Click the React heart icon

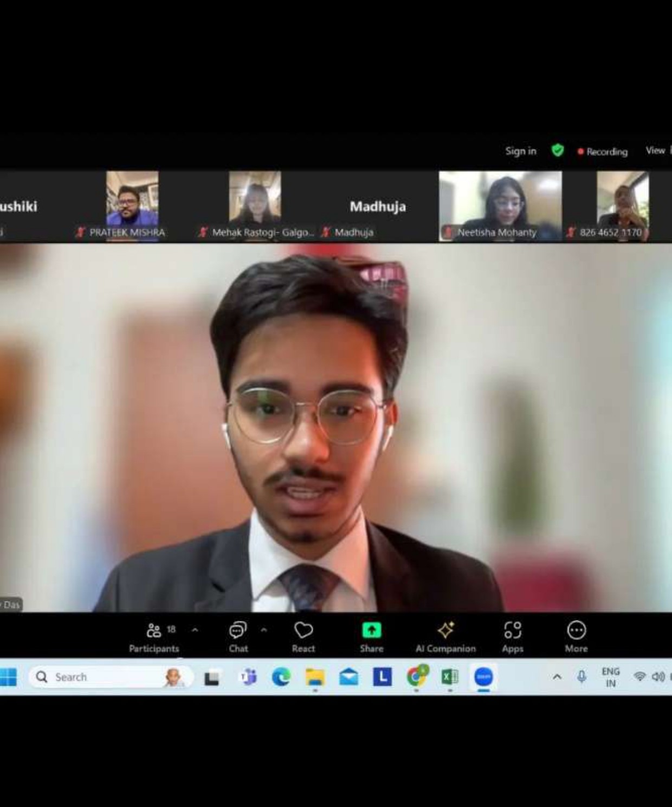coord(303,637)
